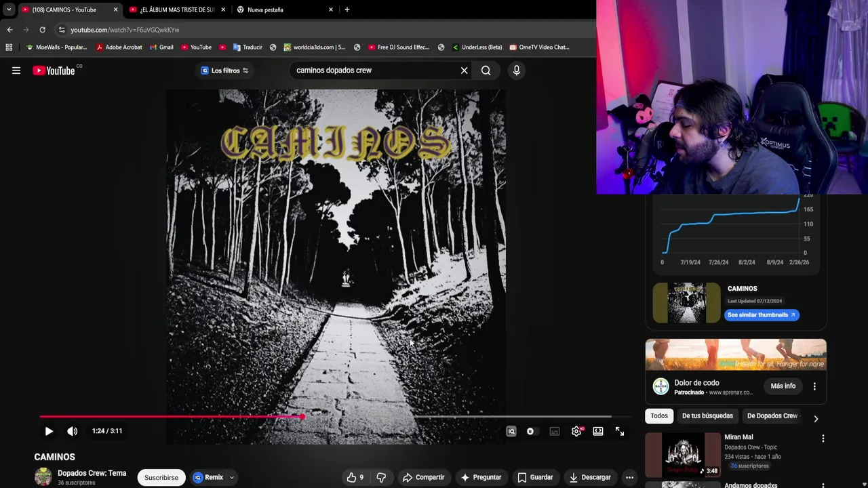
Task: Open the apps grid in bookmarks bar
Action: pyautogui.click(x=9, y=47)
